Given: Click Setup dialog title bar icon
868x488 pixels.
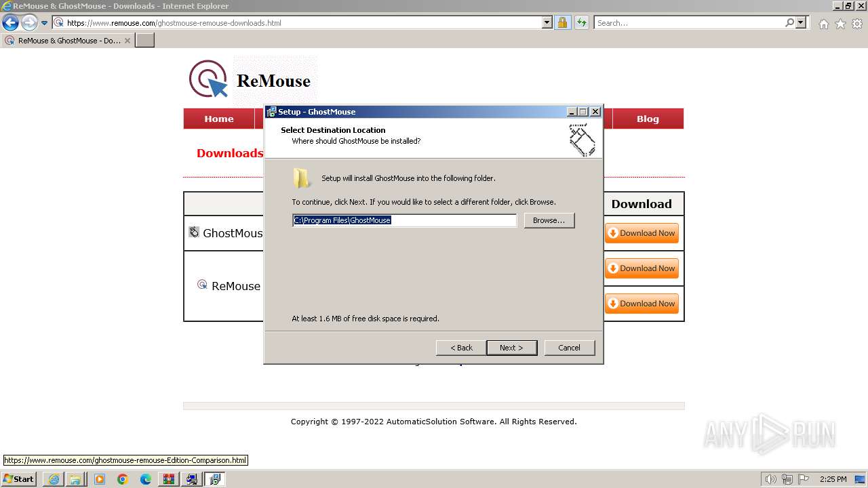Looking at the screenshot, I should (271, 112).
